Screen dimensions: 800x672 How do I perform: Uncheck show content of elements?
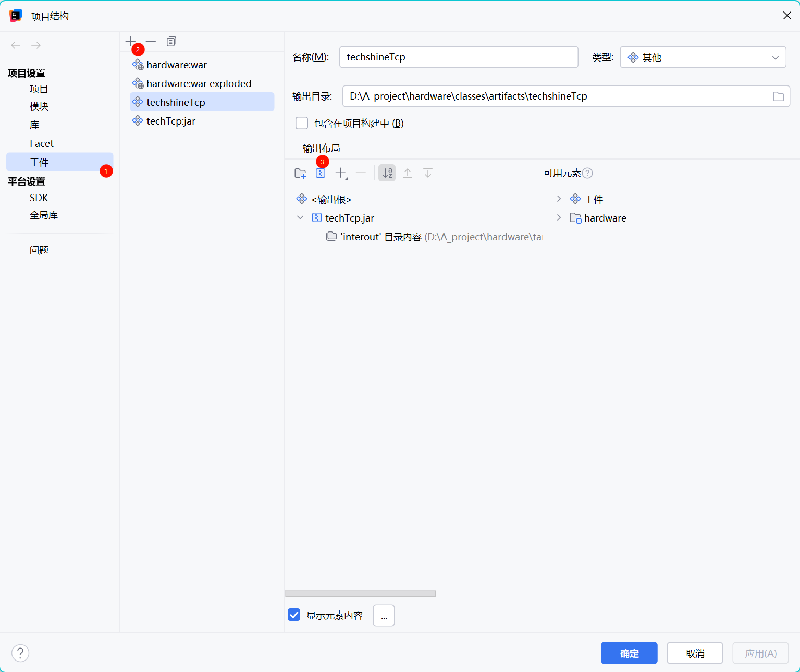[x=294, y=615]
